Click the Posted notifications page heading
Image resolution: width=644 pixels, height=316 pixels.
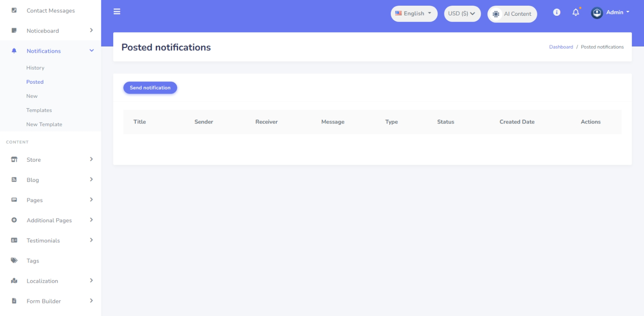[x=166, y=47]
